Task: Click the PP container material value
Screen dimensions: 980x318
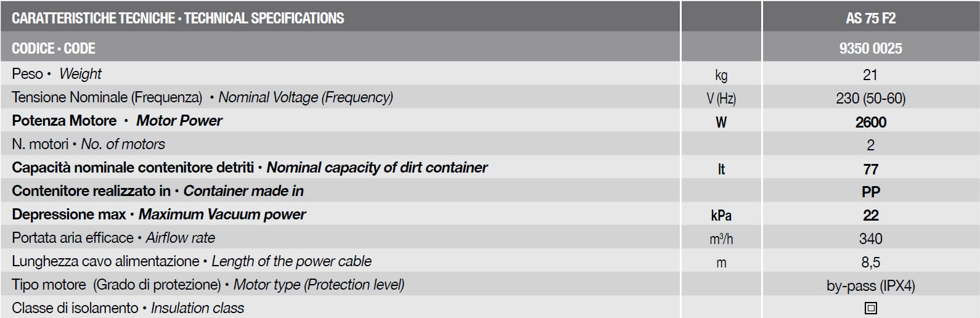Action: tap(870, 192)
